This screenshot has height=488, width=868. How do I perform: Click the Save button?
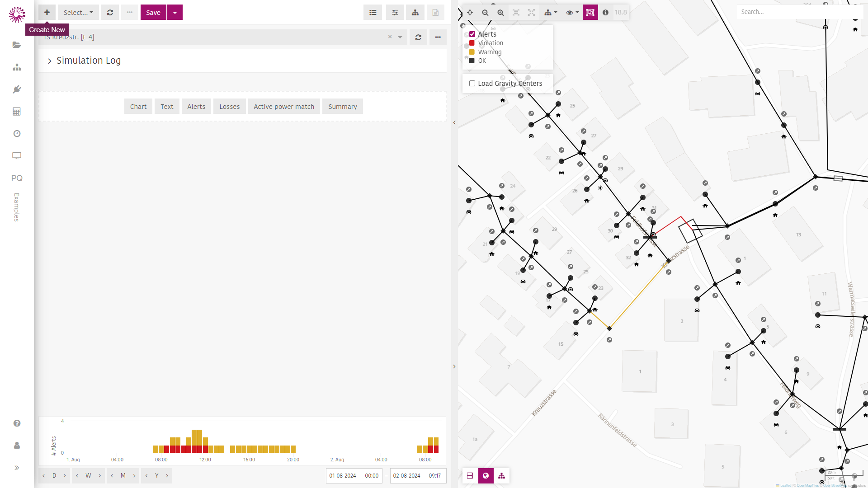(153, 13)
